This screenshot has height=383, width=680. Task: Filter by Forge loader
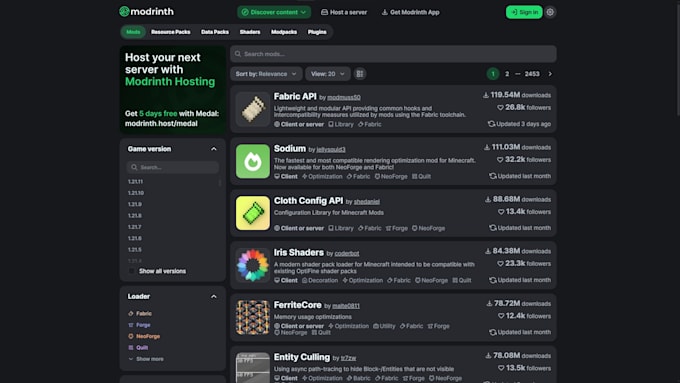(x=139, y=324)
